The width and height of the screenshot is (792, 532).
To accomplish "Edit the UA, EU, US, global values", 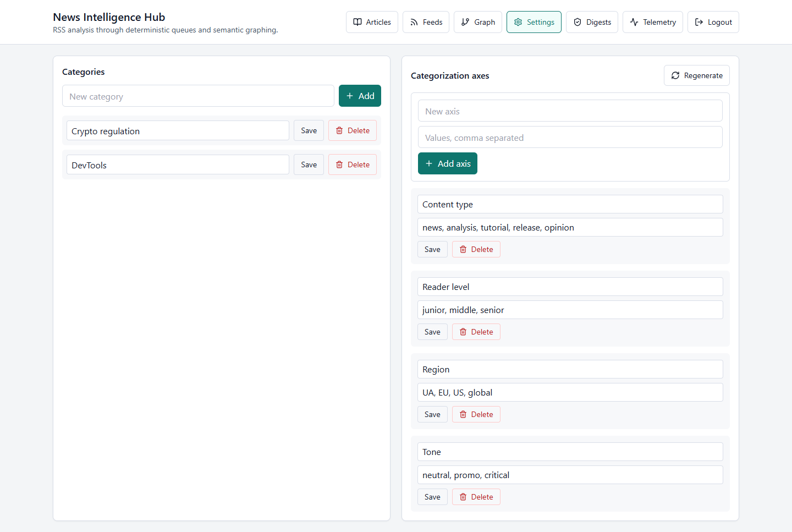I will (x=570, y=392).
